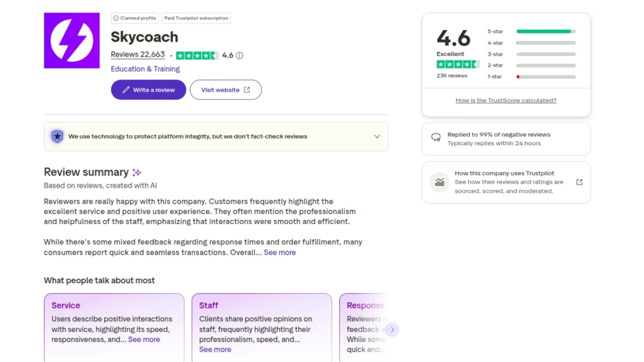Click the bar chart icon in company card

click(x=439, y=182)
